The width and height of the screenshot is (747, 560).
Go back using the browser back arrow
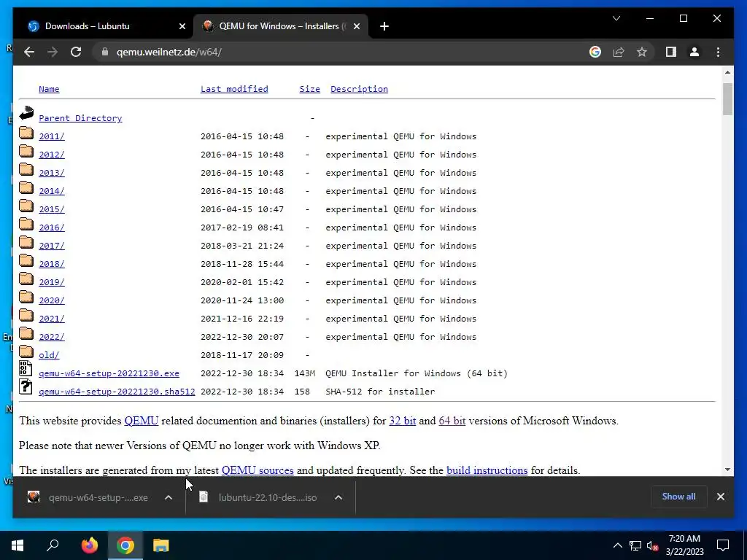(29, 52)
